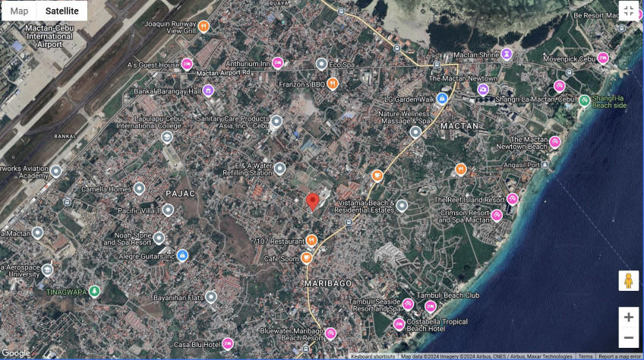Select Anthurium Inn lodging marker

point(278,63)
